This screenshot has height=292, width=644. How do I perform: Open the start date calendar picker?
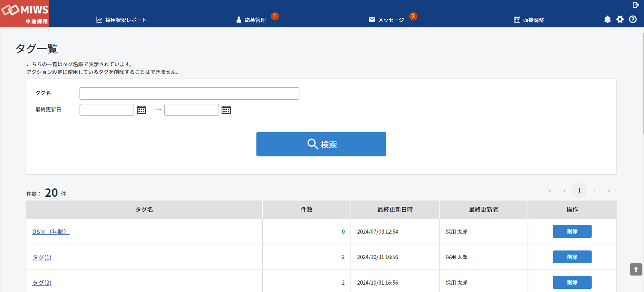[141, 110]
